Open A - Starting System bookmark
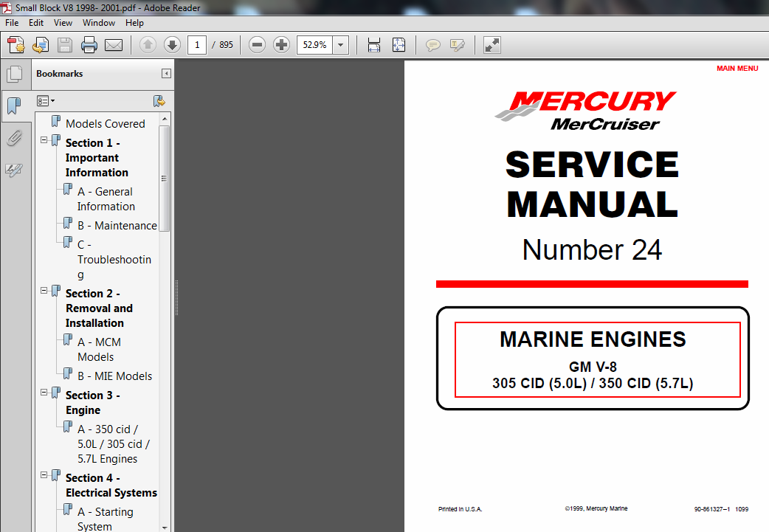 coord(106,519)
